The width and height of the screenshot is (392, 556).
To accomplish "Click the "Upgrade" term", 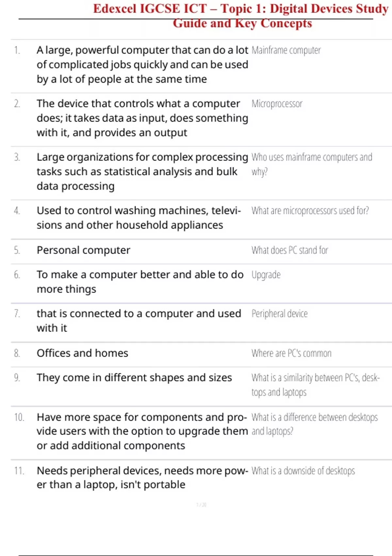I will (266, 275).
